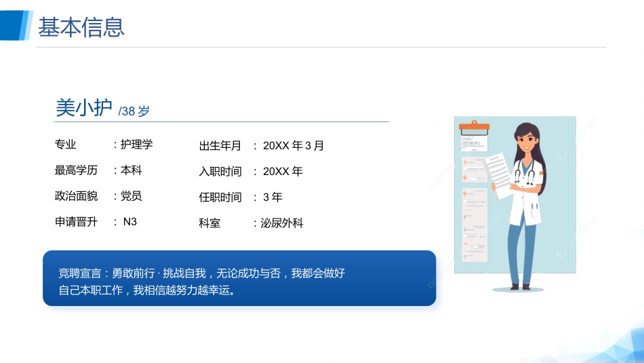Select the 入职时间 value 20XX 年

coord(283,172)
